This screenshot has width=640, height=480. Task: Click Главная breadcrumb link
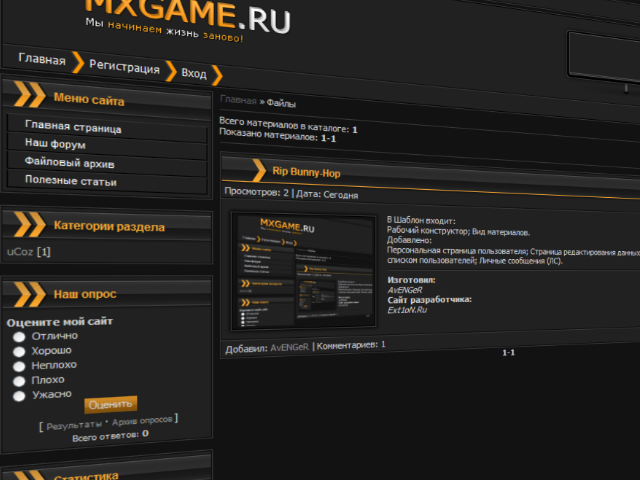[x=238, y=99]
